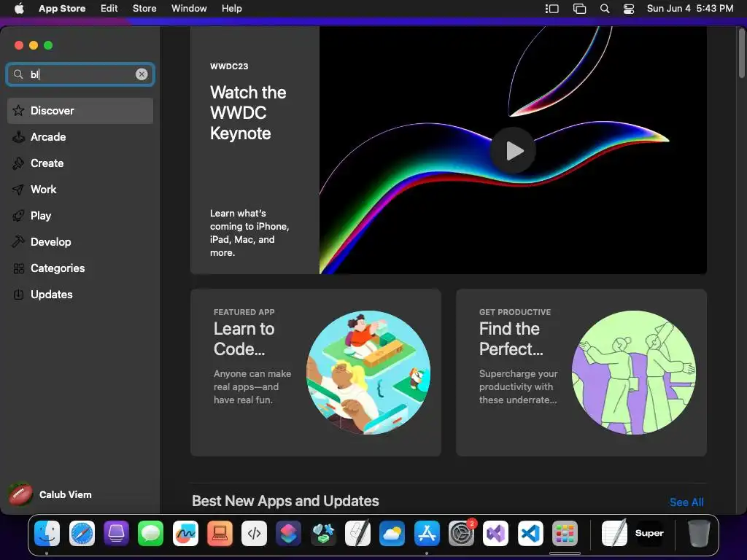The width and height of the screenshot is (747, 560).
Task: Open the star and cash app in Dock
Action: [x=323, y=533]
